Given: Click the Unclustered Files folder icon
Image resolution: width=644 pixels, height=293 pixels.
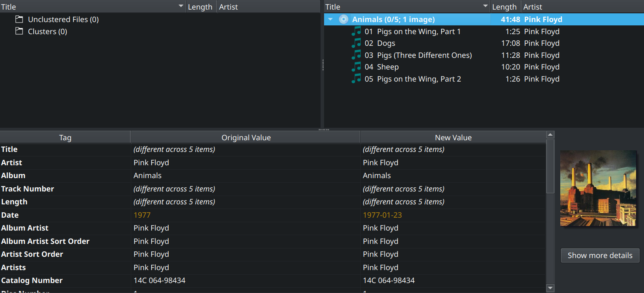Looking at the screenshot, I should click(x=19, y=19).
